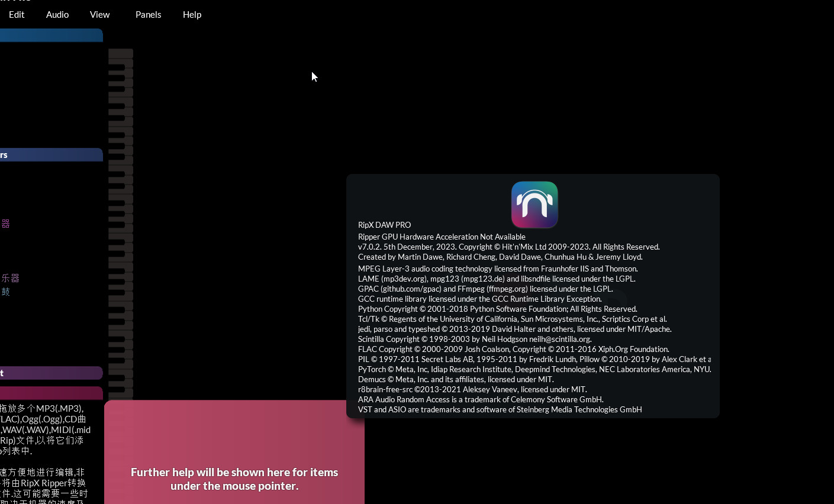
Task: Click the Python Software Foundation copyright line
Action: coord(498,309)
